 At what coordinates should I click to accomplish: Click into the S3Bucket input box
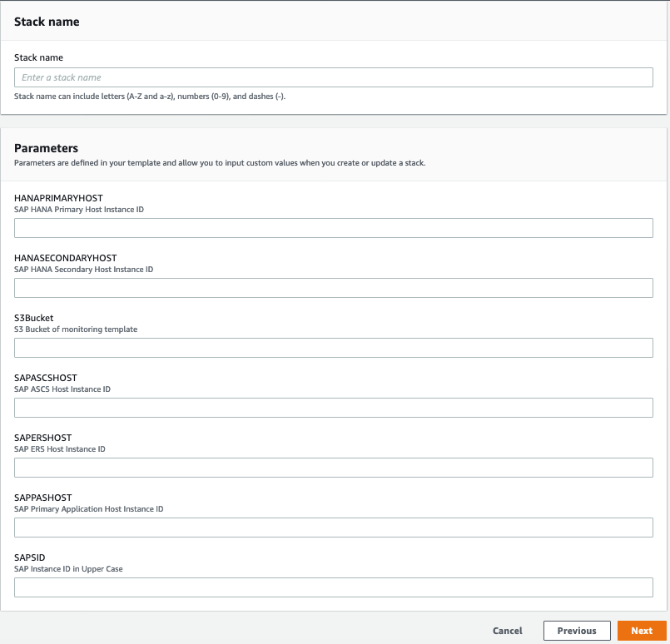333,348
